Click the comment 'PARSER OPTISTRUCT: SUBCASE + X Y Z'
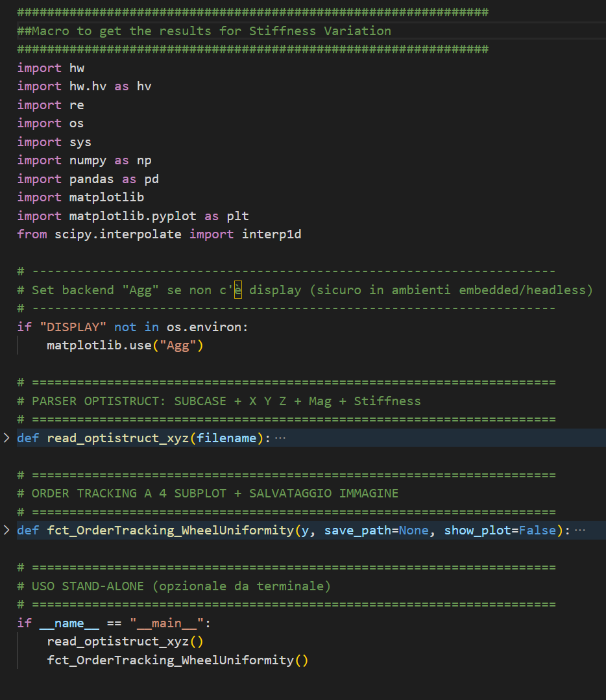 (159, 401)
